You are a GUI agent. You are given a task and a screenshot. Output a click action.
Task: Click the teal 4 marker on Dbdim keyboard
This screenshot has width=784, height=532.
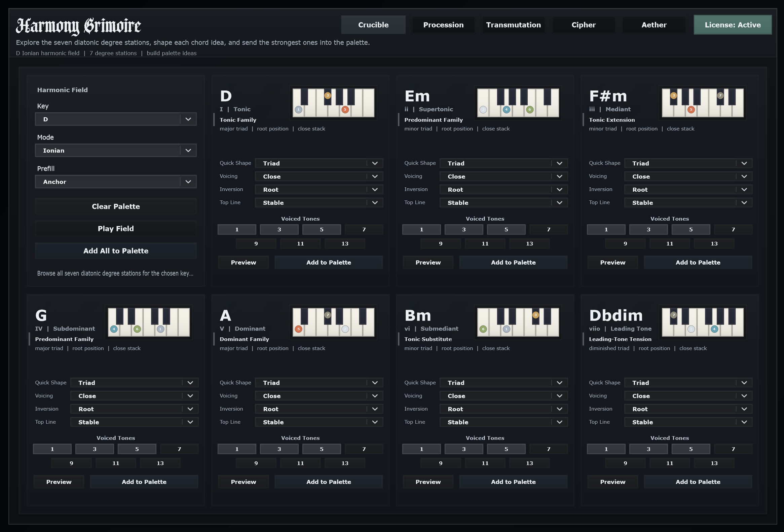click(714, 329)
